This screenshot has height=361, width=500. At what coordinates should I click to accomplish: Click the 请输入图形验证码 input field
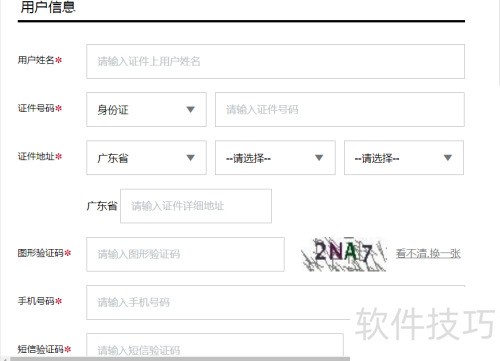185,254
